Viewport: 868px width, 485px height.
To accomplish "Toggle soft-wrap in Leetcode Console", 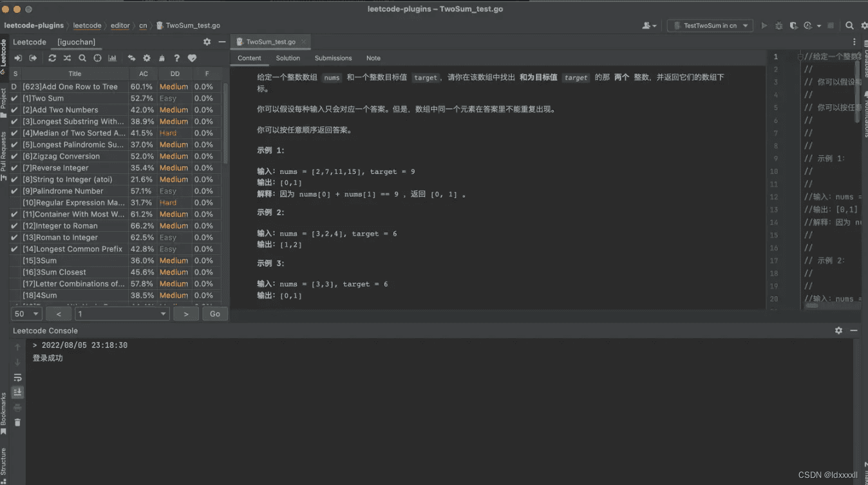I will coord(17,377).
